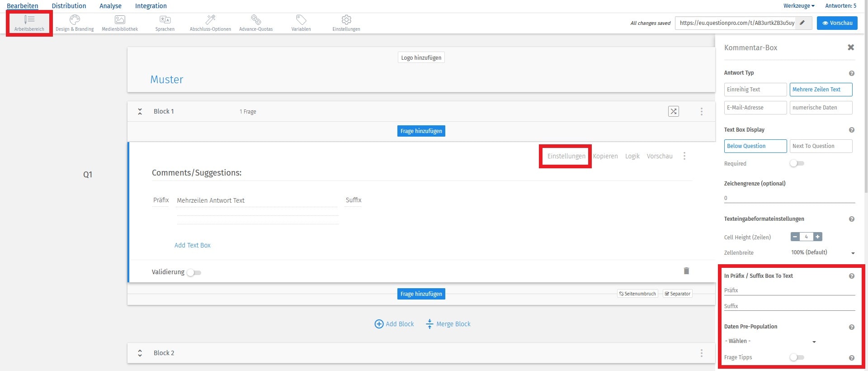
Task: Choose Below Question text box display
Action: click(x=755, y=146)
